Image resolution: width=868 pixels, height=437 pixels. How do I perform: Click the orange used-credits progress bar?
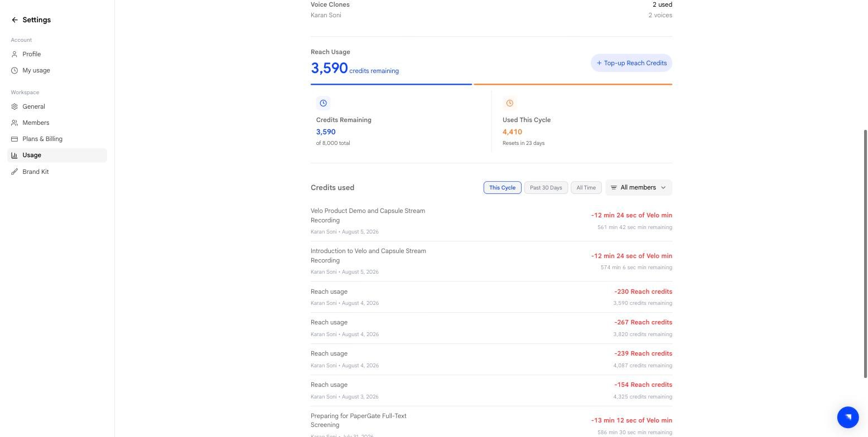[x=573, y=84]
